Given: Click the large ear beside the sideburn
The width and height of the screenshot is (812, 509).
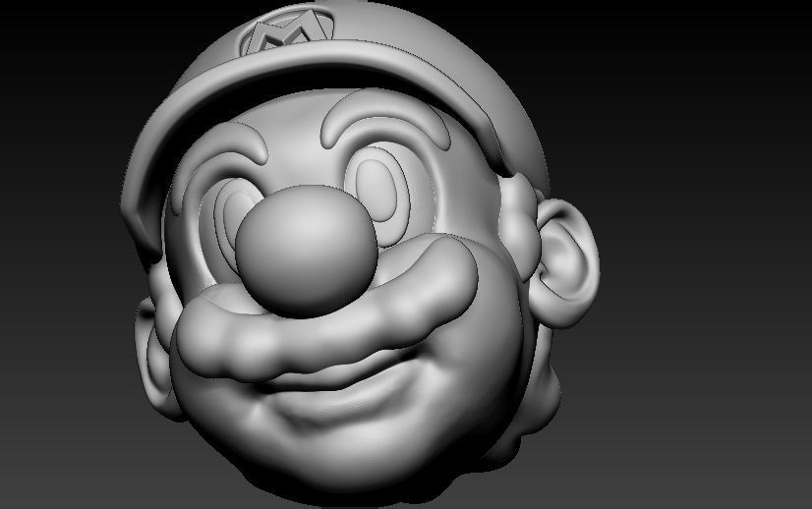Looking at the screenshot, I should (x=565, y=263).
